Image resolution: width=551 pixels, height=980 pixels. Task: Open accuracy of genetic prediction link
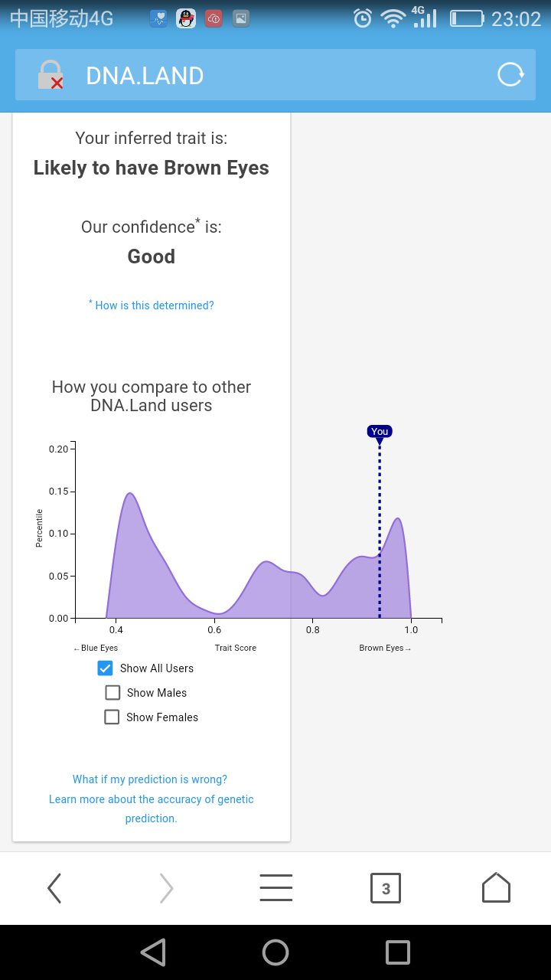point(152,808)
